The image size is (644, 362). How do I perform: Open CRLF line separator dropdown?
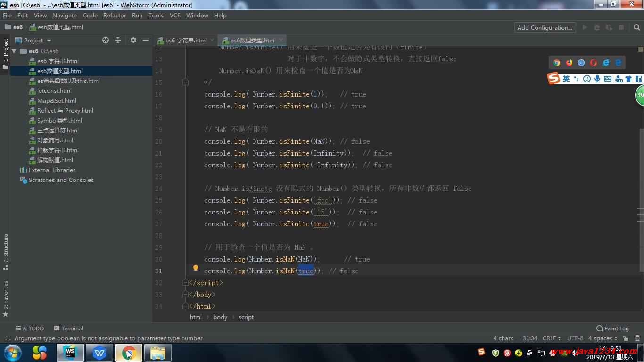[551, 338]
